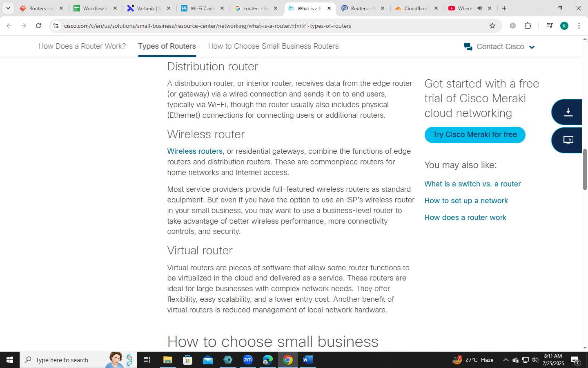This screenshot has height=368, width=588.
Task: Open How does a router work link
Action: coord(465,218)
